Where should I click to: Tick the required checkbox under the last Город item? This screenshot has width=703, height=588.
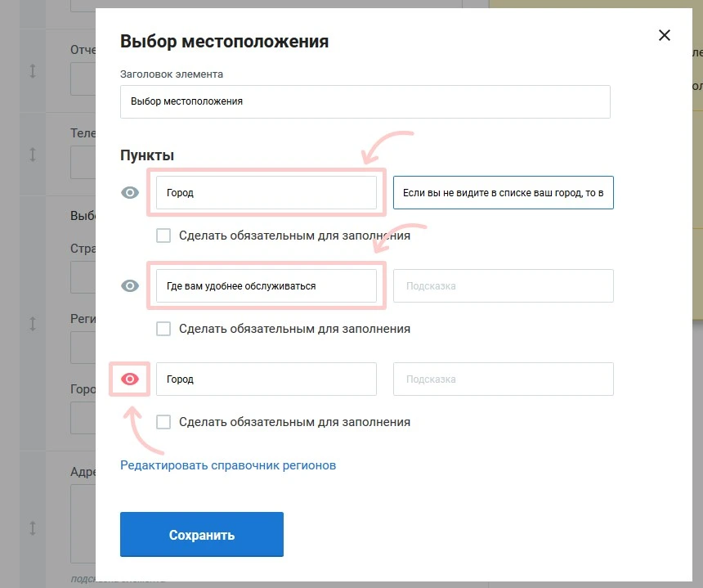click(163, 422)
